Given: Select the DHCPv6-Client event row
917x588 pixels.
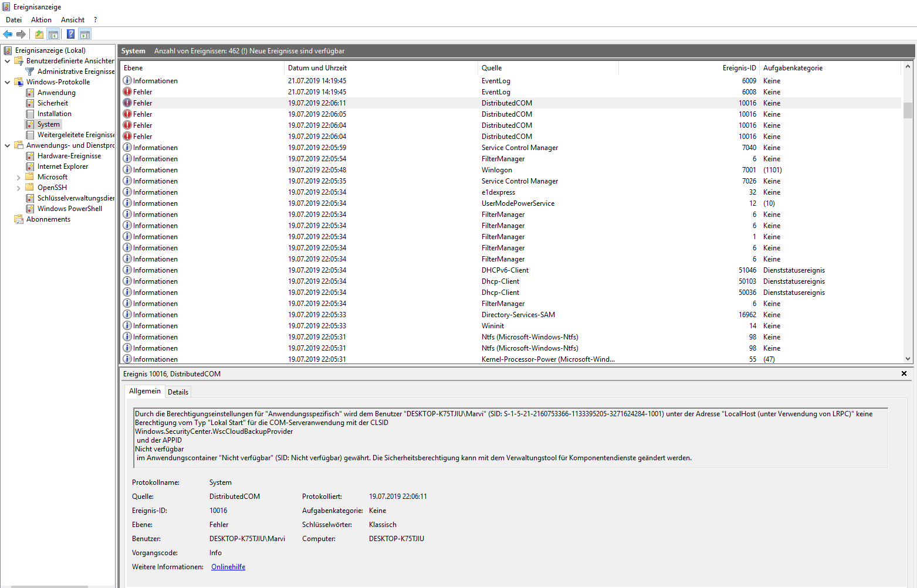Looking at the screenshot, I should [510, 270].
